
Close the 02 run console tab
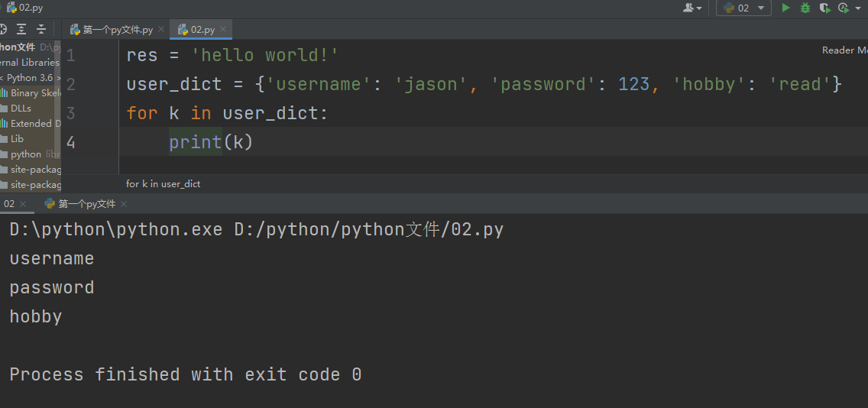coord(23,204)
